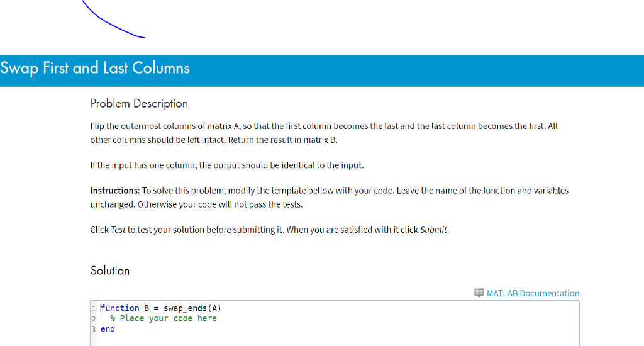Click the 'Problem Description' heading
Screen dimensions: 644x346
click(x=139, y=104)
